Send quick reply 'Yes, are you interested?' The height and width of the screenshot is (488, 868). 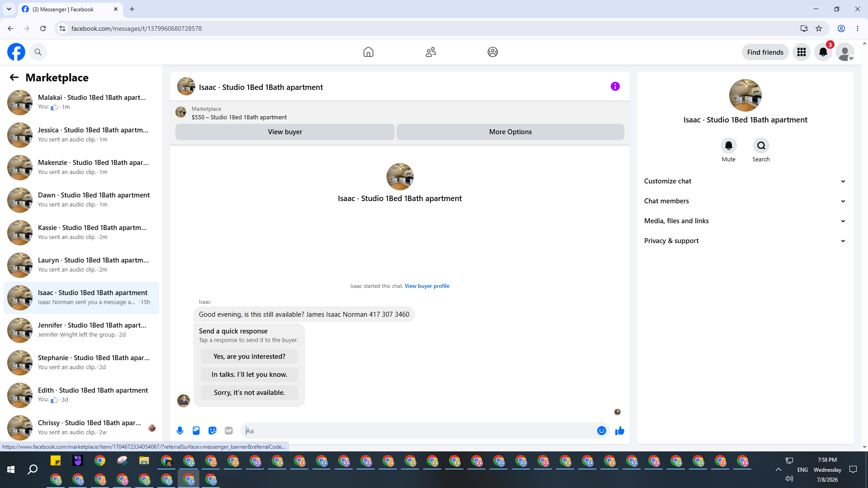coord(249,357)
